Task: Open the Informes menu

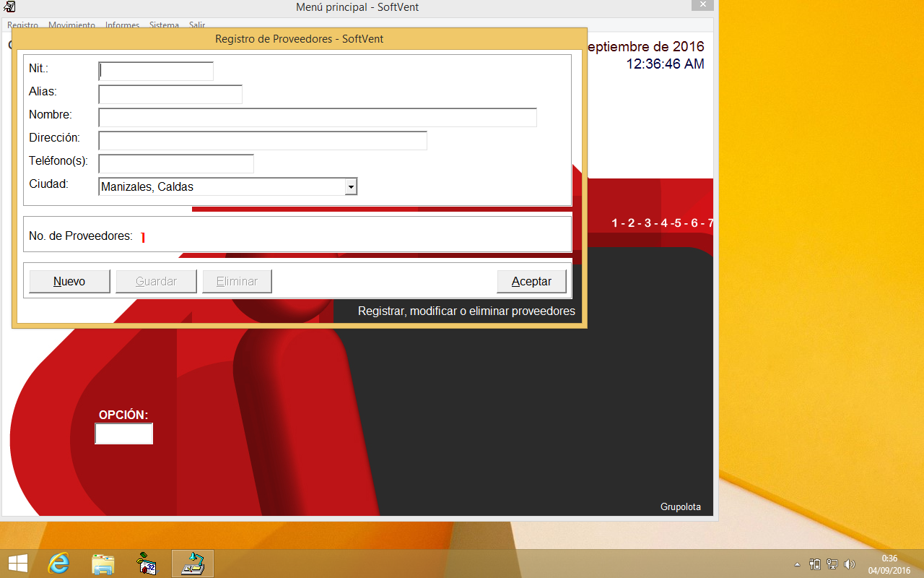Action: (x=122, y=25)
